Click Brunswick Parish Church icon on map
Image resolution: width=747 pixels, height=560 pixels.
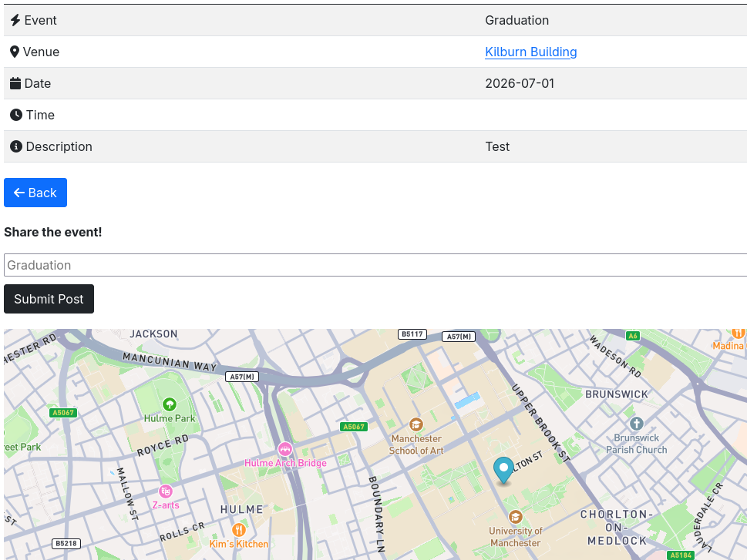point(636,424)
